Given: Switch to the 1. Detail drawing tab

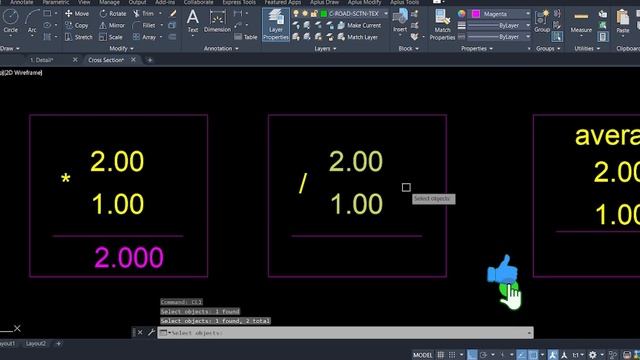Looking at the screenshot, I should point(42,60).
